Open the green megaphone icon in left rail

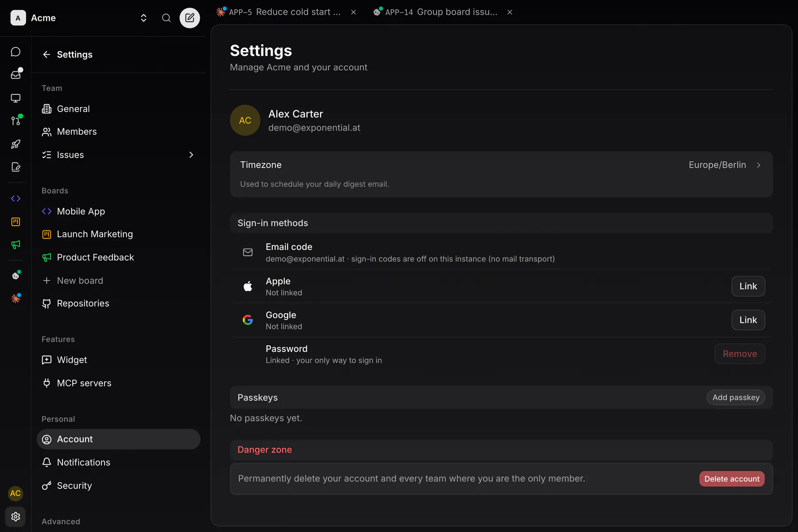[x=16, y=245]
